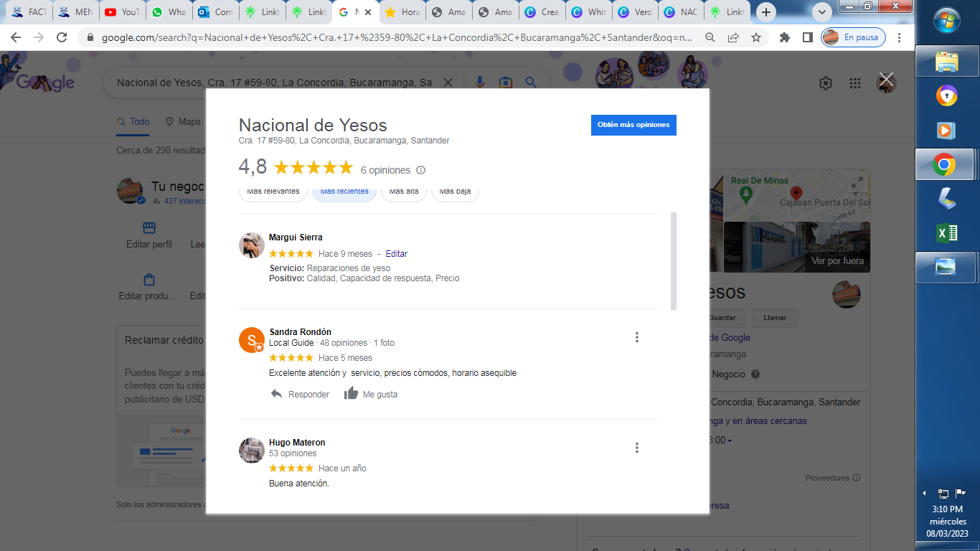Open Google Lens image search

point(506,83)
